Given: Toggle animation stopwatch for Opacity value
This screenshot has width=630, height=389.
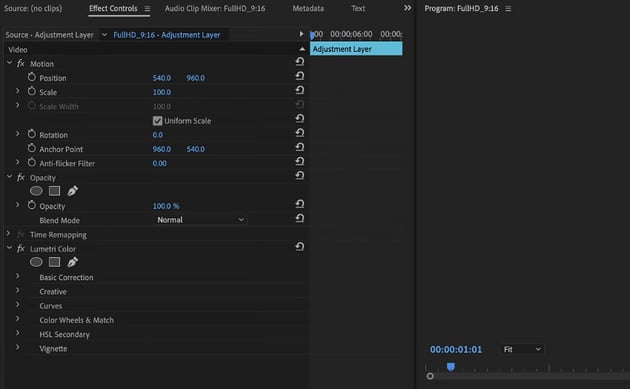Looking at the screenshot, I should click(x=32, y=205).
